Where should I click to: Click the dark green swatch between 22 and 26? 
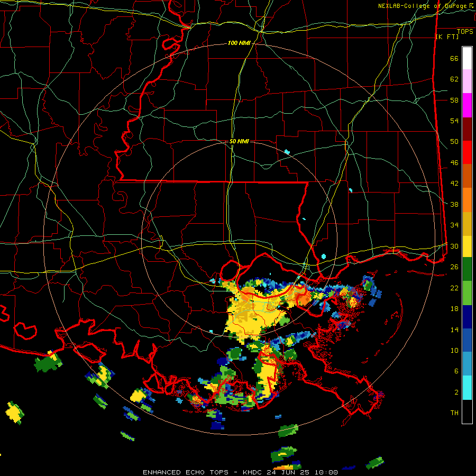[467, 269]
